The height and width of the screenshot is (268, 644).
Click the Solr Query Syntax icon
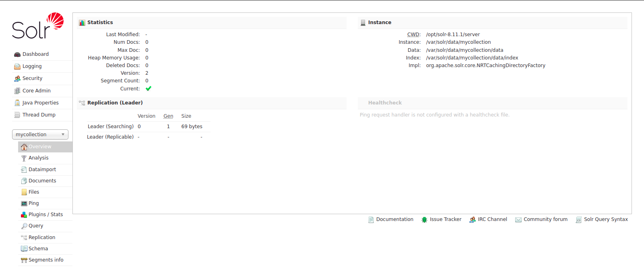click(x=579, y=220)
